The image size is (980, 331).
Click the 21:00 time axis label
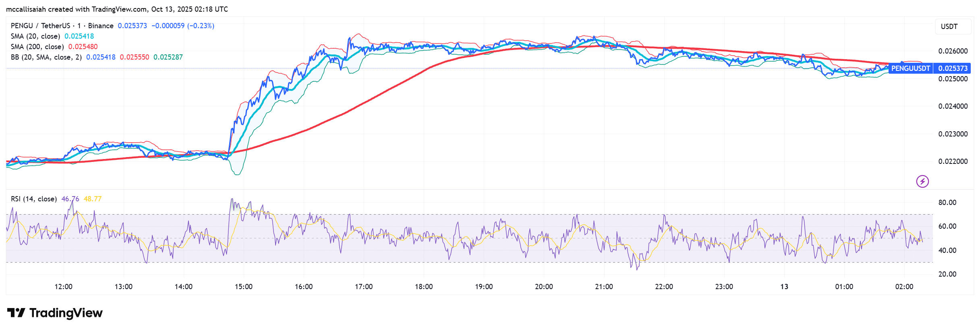pos(604,287)
